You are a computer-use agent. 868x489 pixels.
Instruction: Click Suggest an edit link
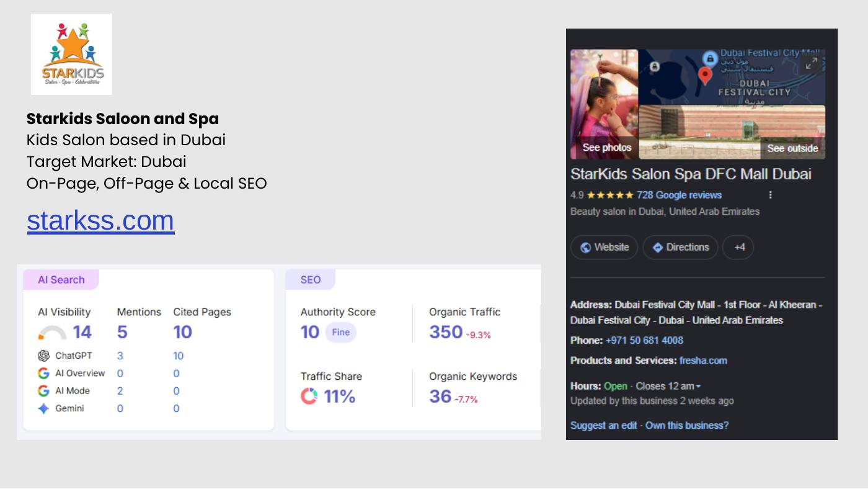(603, 426)
